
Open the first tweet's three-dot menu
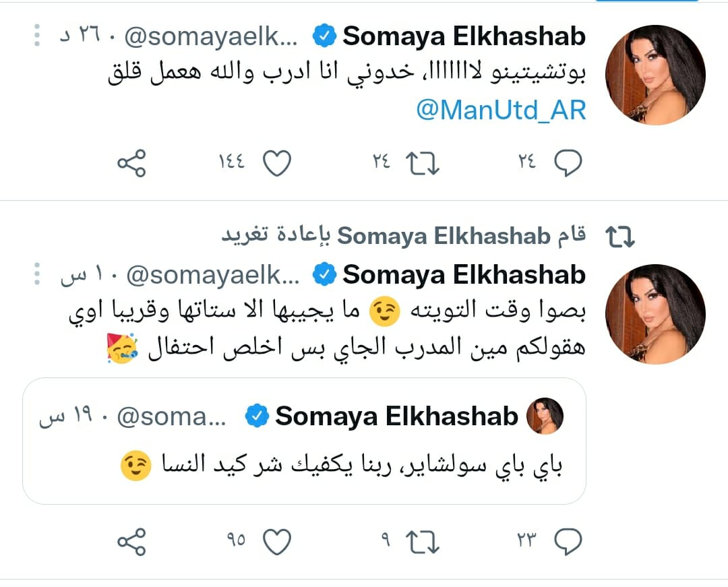coord(38,36)
